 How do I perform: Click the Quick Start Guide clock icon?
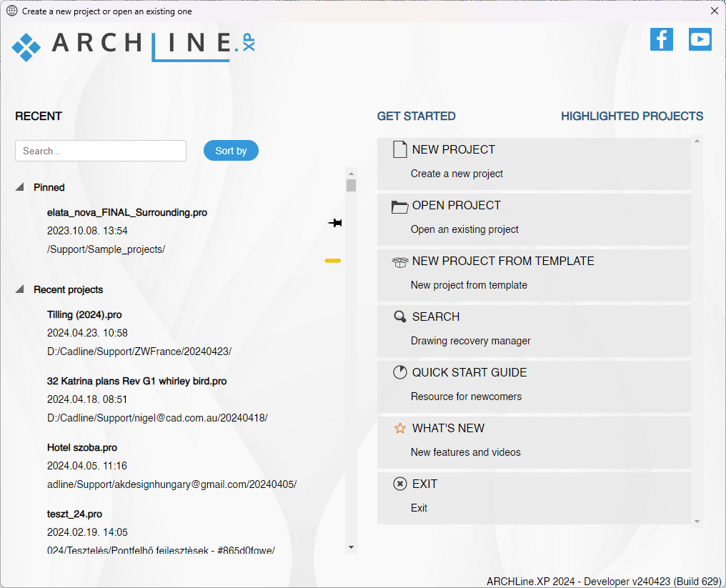399,372
